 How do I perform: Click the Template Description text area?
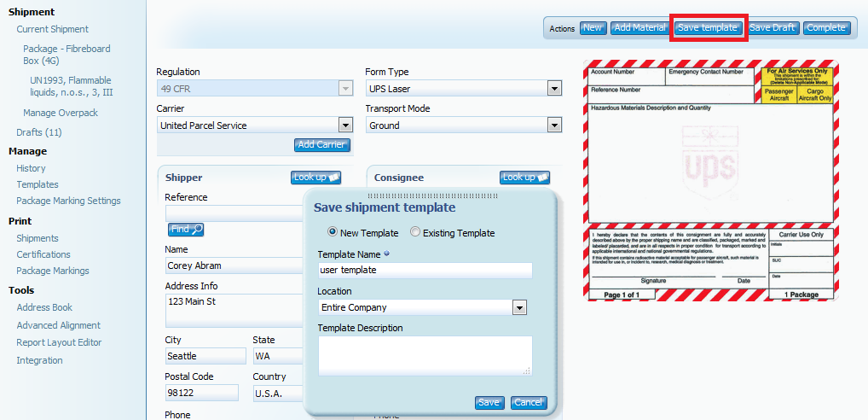(x=425, y=355)
